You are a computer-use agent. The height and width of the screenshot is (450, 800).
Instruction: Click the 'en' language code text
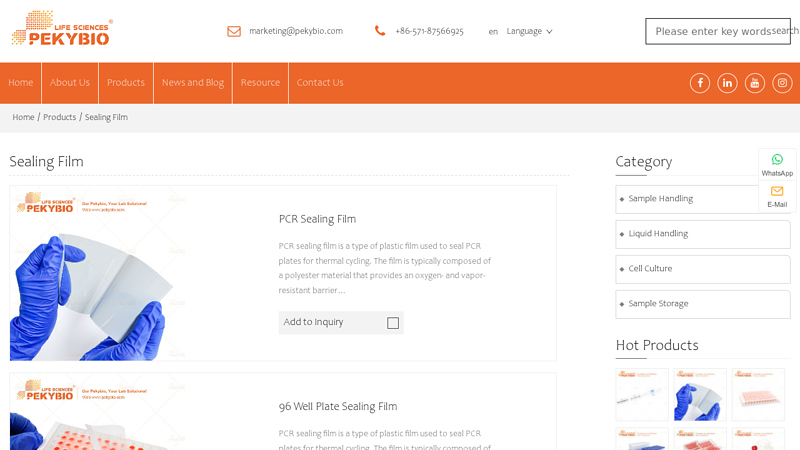[493, 32]
